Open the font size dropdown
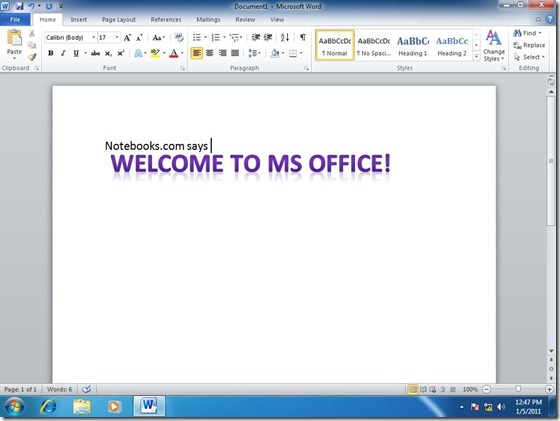560x421 pixels. 117,37
